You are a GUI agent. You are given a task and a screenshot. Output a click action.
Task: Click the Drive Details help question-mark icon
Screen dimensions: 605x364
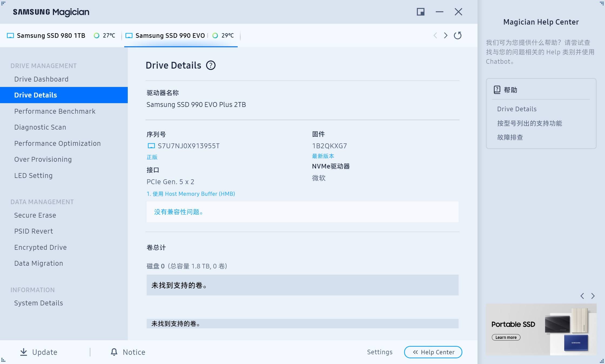pyautogui.click(x=211, y=65)
